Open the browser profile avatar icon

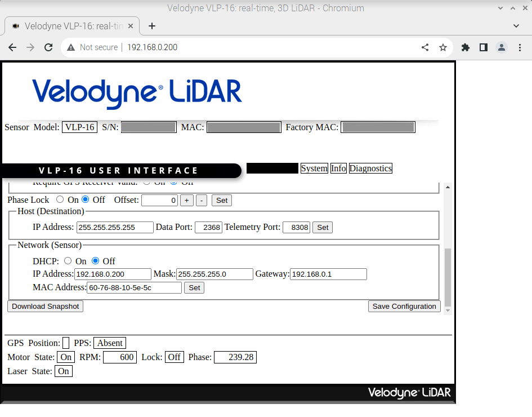tap(502, 47)
